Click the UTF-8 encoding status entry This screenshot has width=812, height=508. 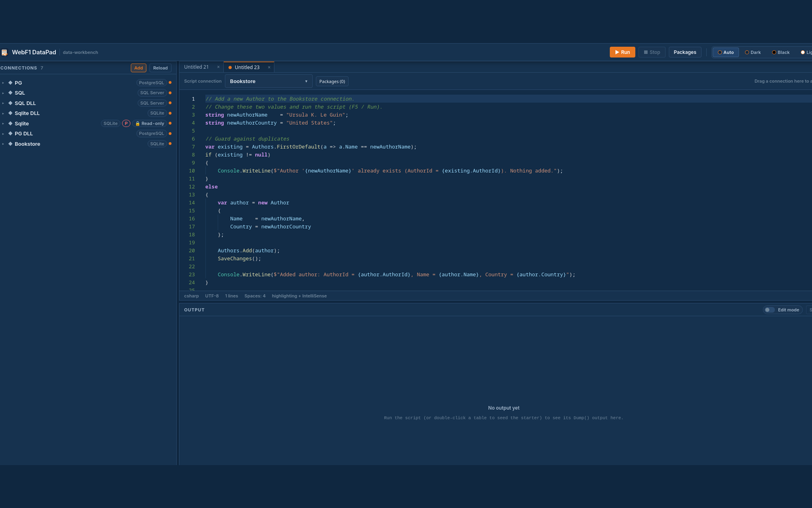coord(212,296)
